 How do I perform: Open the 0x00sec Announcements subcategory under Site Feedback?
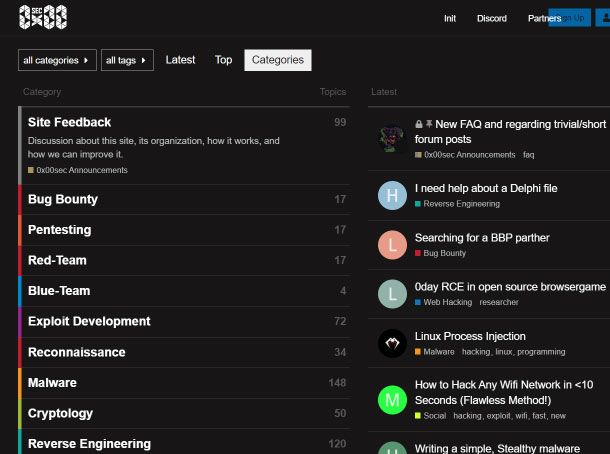point(78,170)
